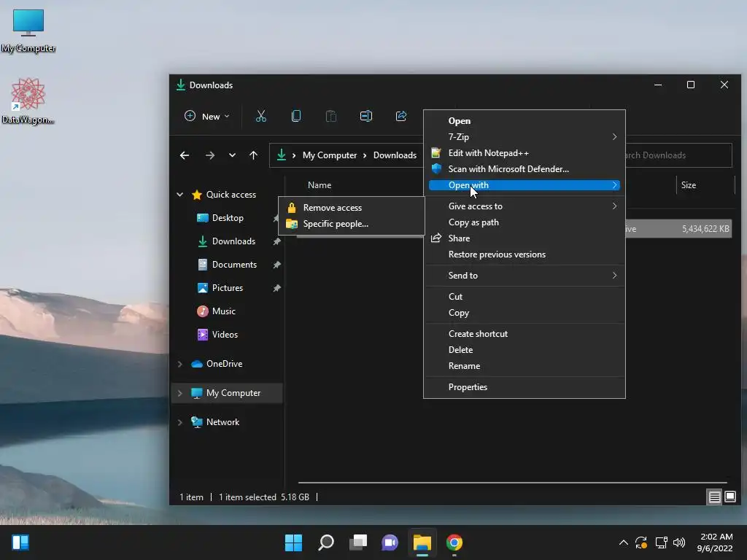
Task: Sort by the Name column header
Action: (x=320, y=185)
